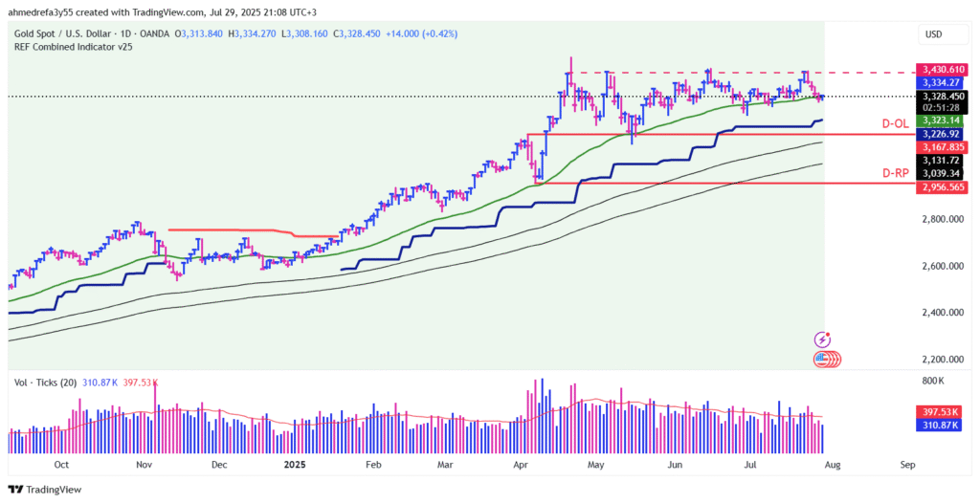This screenshot has width=980, height=503.
Task: Click the 3,328.450 current price label
Action: coord(942,96)
